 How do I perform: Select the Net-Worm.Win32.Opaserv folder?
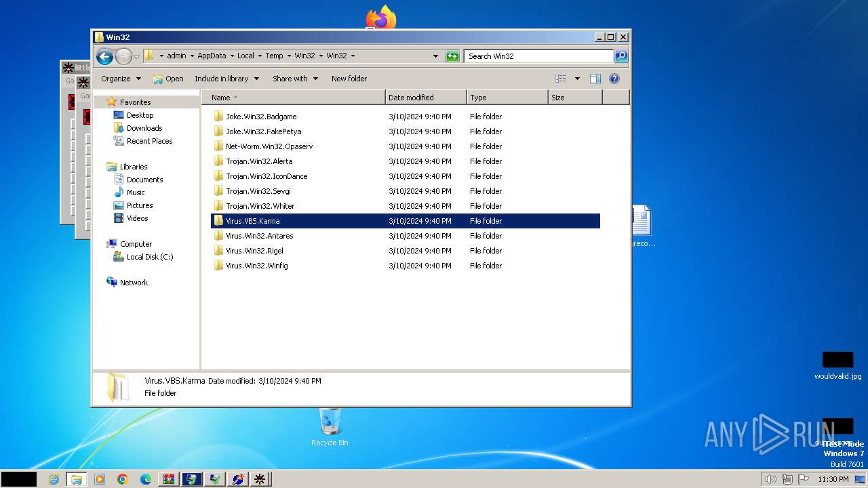405,146
